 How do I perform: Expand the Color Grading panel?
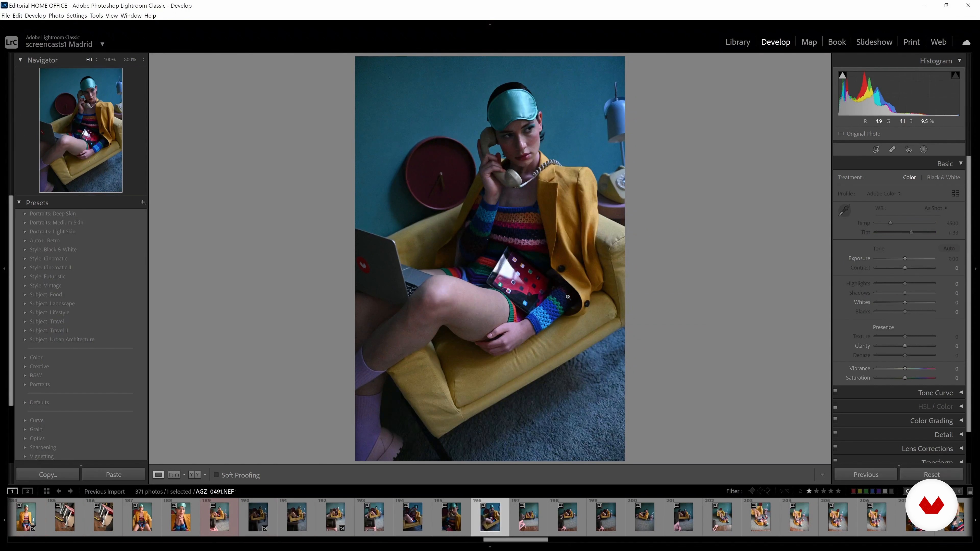pyautogui.click(x=931, y=421)
